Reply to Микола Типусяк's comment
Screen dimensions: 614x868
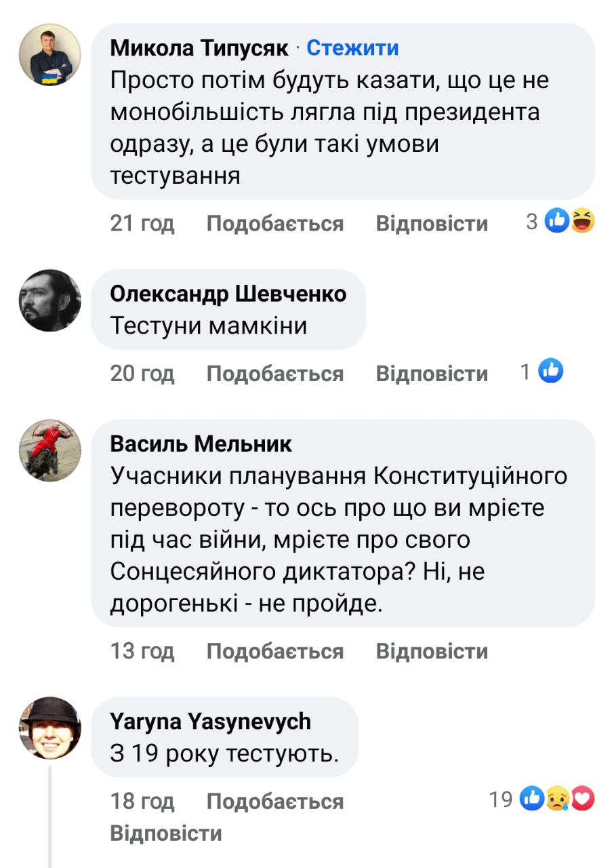[432, 224]
